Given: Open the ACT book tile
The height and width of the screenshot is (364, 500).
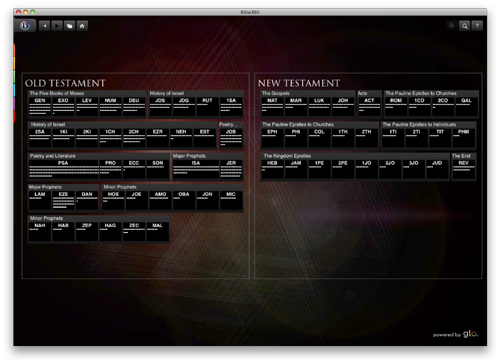Looking at the screenshot, I should (x=369, y=107).
